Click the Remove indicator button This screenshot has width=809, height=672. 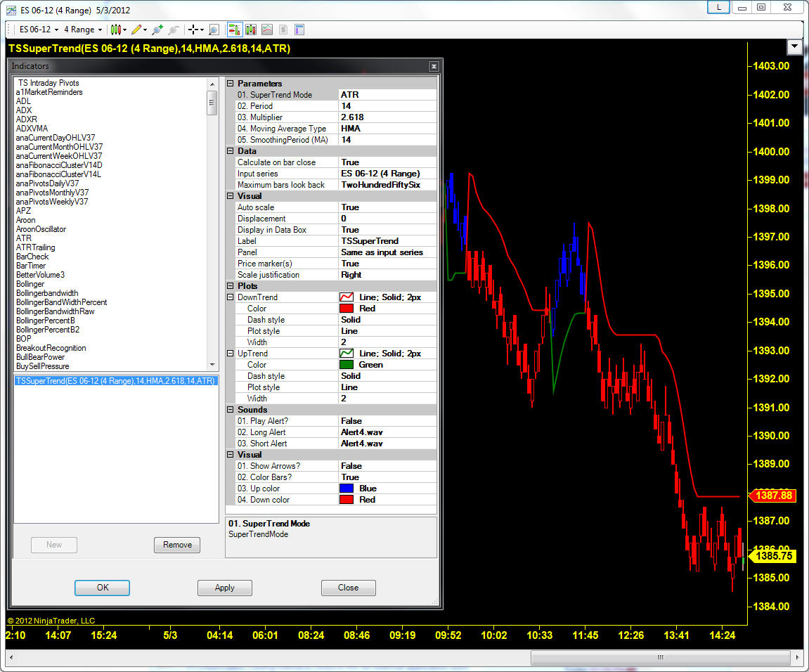click(x=177, y=545)
